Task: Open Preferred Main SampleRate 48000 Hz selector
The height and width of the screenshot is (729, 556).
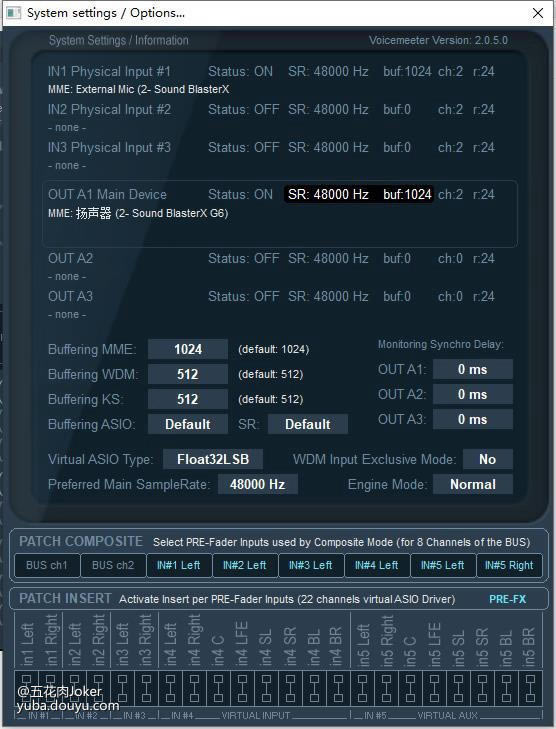Action: click(258, 484)
